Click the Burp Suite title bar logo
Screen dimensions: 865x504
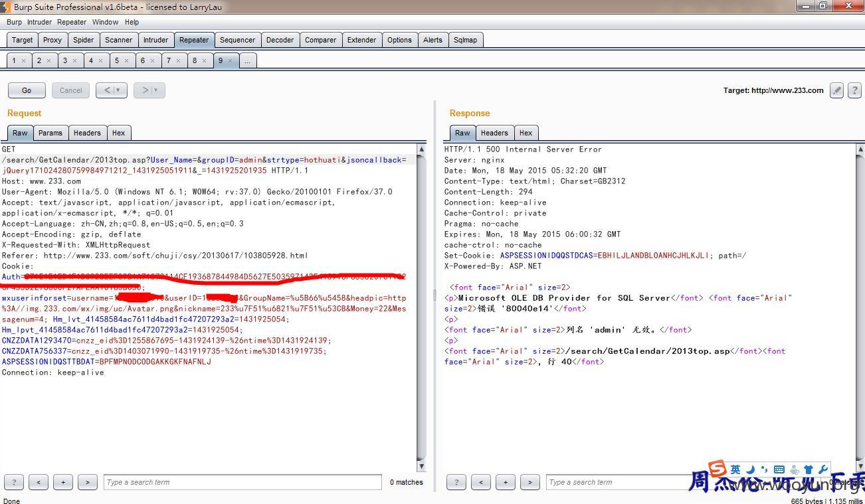point(6,7)
